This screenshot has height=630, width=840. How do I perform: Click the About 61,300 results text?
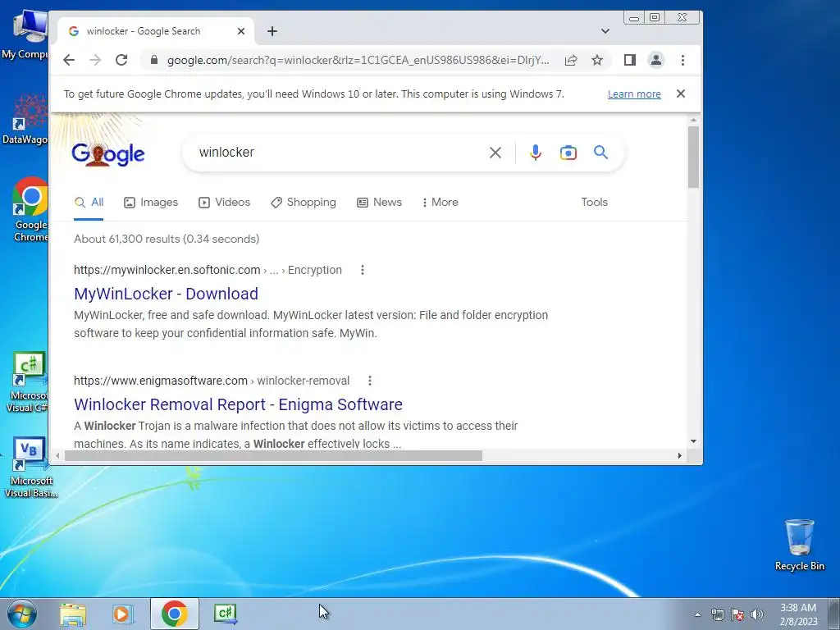(167, 239)
